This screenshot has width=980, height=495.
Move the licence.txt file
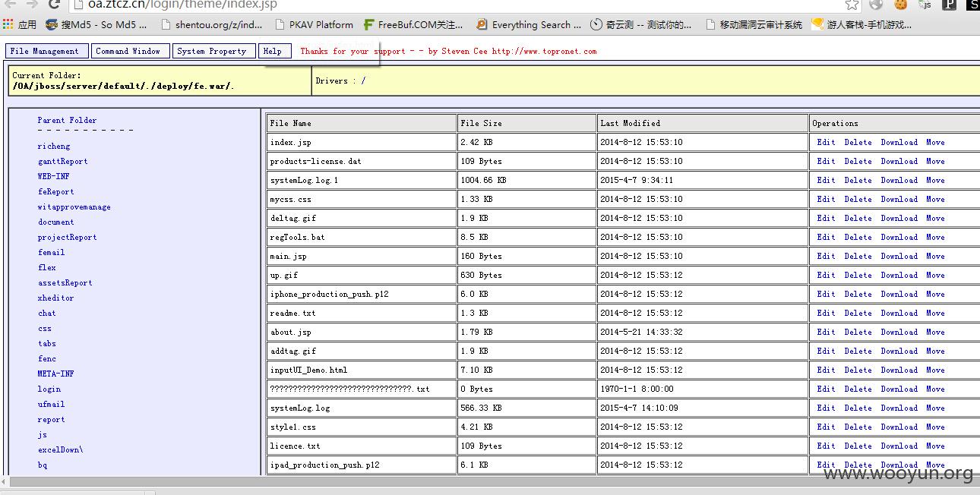click(935, 446)
